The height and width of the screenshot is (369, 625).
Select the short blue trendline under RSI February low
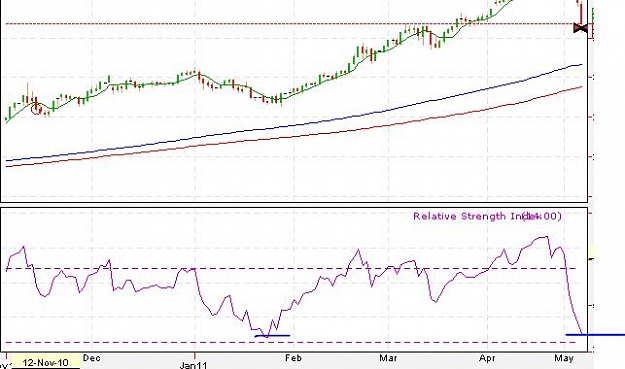tap(272, 336)
